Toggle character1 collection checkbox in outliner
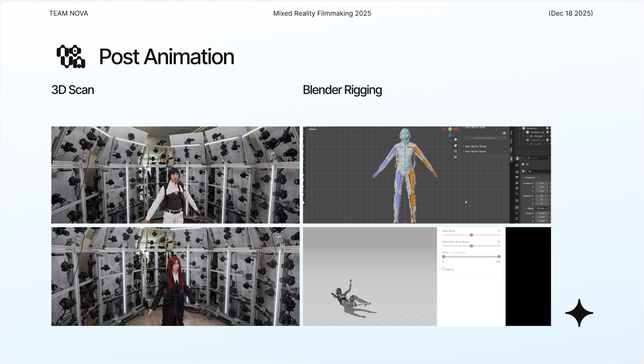Screen dimensions: 644x364 pos(548,128)
